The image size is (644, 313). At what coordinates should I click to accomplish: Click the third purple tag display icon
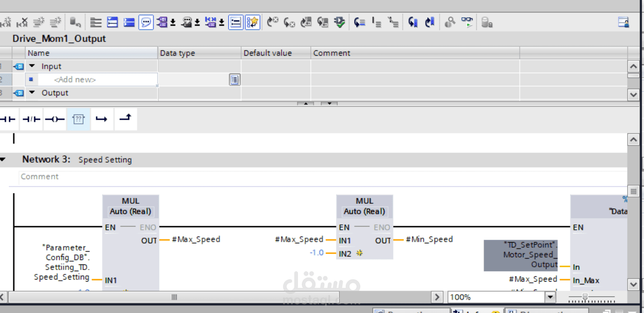(211, 22)
